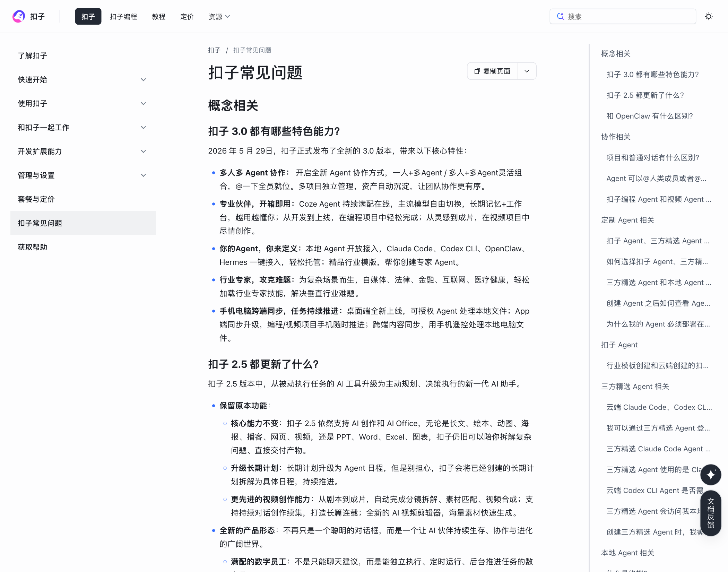Click the 扣子 breadcrumb link
Image resolution: width=728 pixels, height=572 pixels.
click(214, 50)
